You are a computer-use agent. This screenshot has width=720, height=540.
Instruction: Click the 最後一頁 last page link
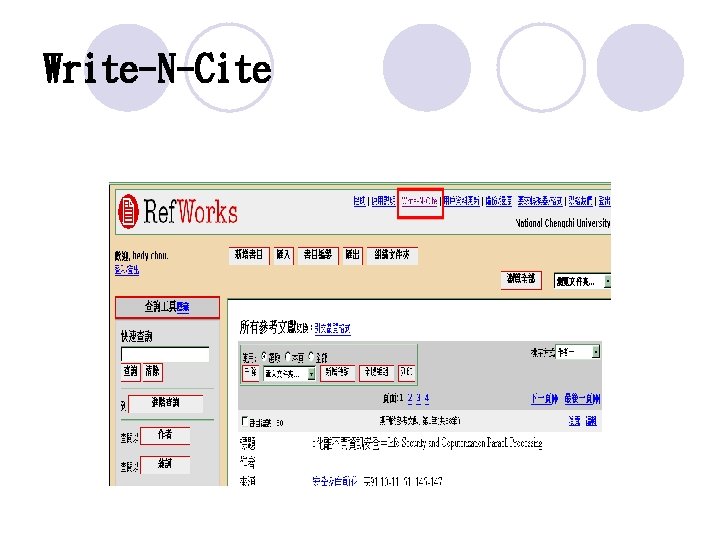tap(582, 399)
